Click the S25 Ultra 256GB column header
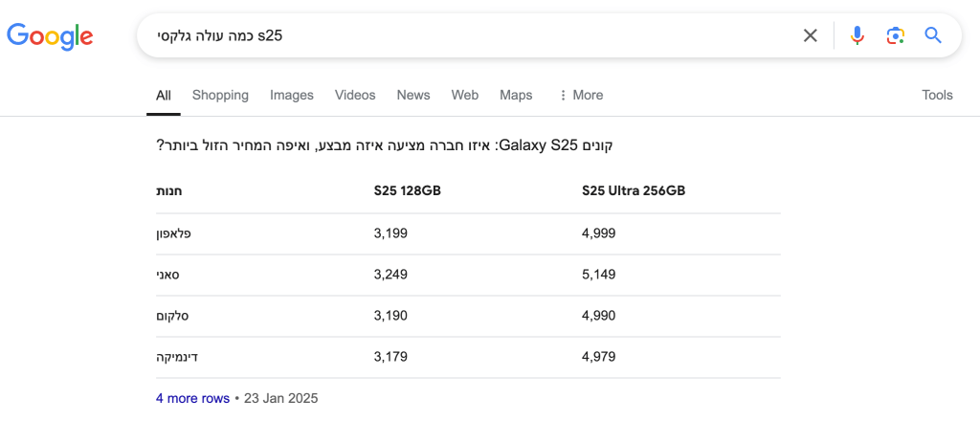 click(x=634, y=191)
